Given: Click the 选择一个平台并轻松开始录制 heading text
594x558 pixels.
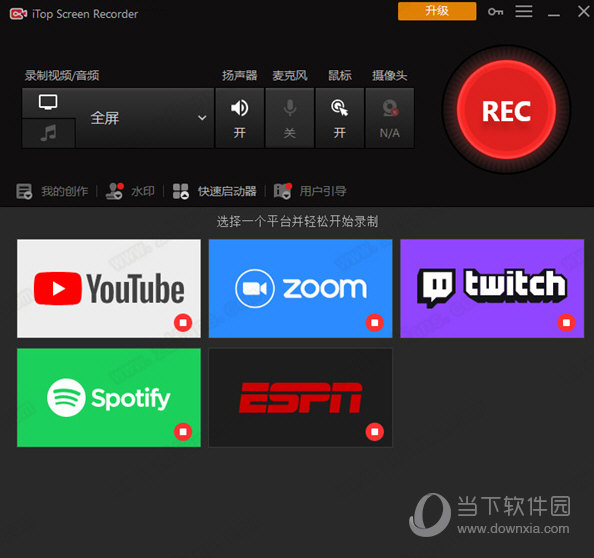Looking at the screenshot, I should tap(297, 221).
